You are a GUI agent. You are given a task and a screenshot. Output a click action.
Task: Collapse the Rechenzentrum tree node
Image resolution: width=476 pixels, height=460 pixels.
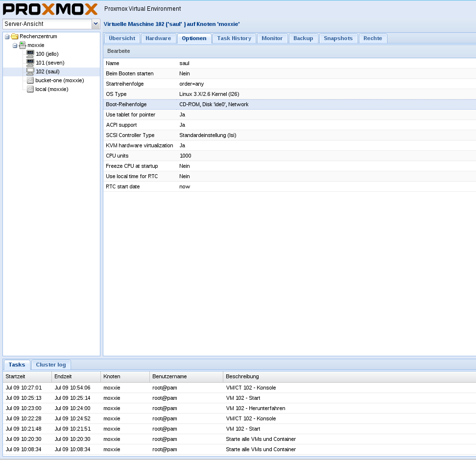7,37
